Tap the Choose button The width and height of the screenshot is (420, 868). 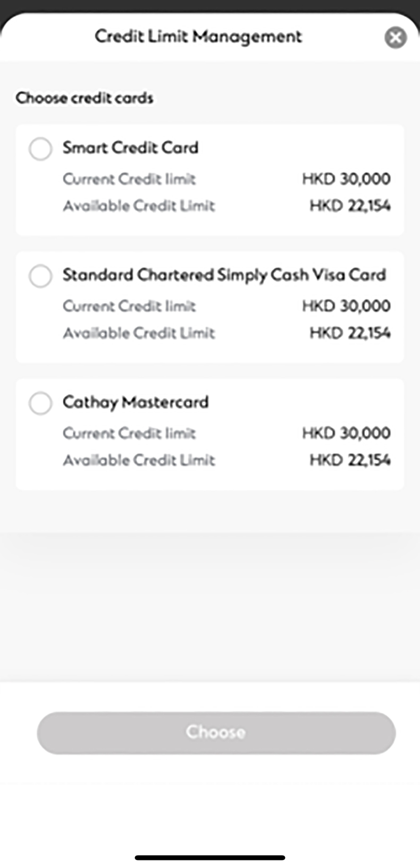[x=215, y=733]
